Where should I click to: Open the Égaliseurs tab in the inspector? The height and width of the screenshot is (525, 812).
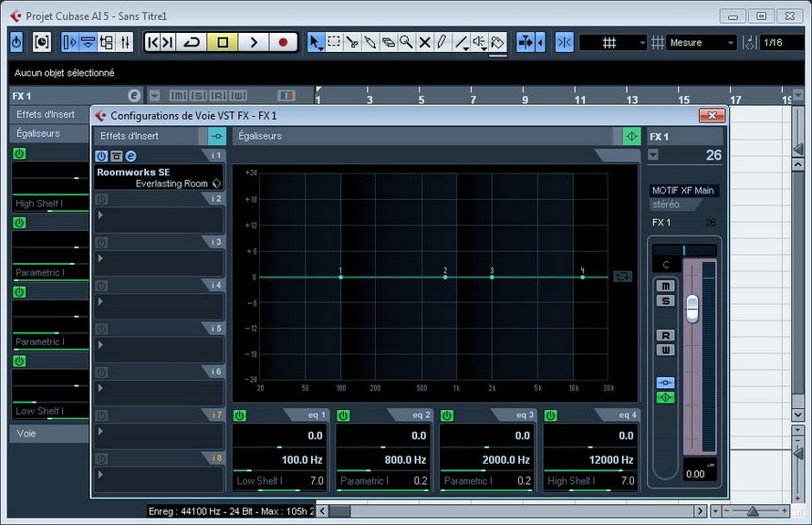coord(38,133)
